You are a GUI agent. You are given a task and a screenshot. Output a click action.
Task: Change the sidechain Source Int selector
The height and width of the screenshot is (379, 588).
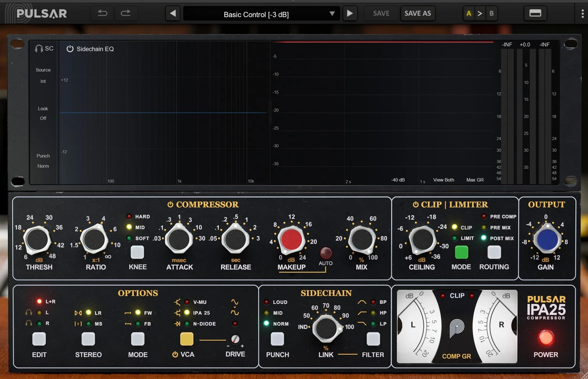(43, 81)
